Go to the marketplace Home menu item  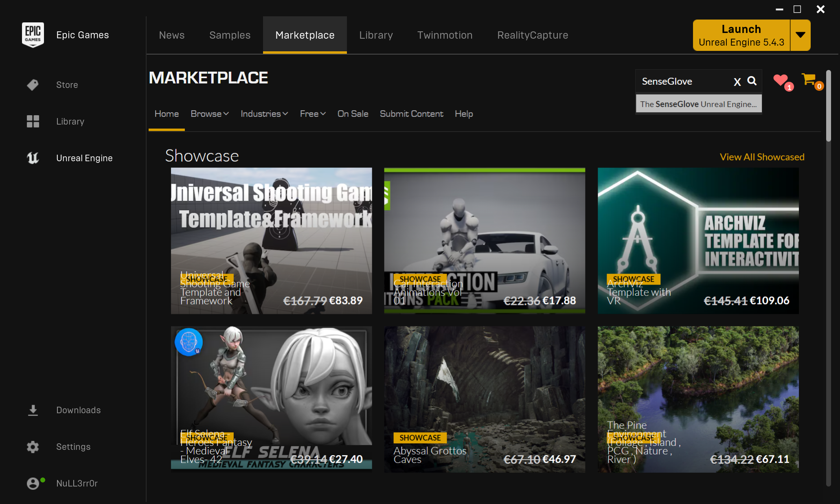(167, 114)
